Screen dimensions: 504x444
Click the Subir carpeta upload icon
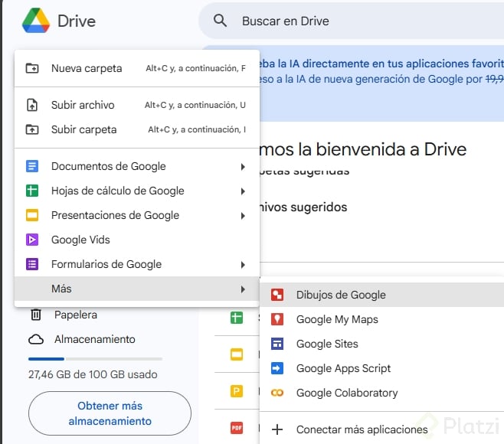click(32, 129)
